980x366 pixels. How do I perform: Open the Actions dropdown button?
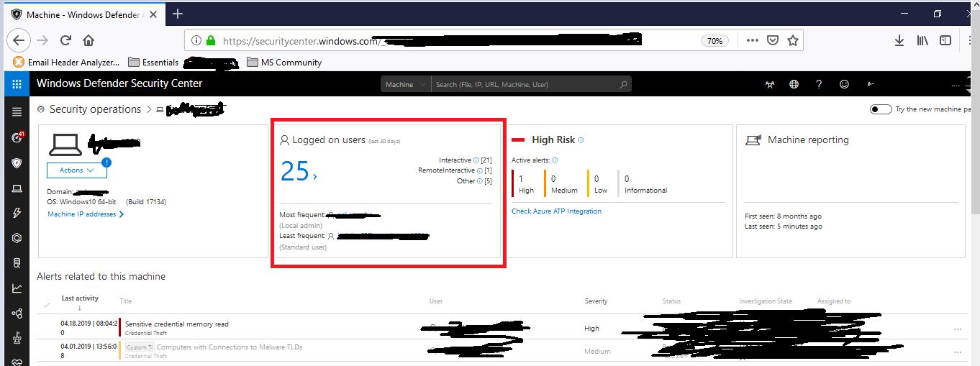click(x=77, y=170)
